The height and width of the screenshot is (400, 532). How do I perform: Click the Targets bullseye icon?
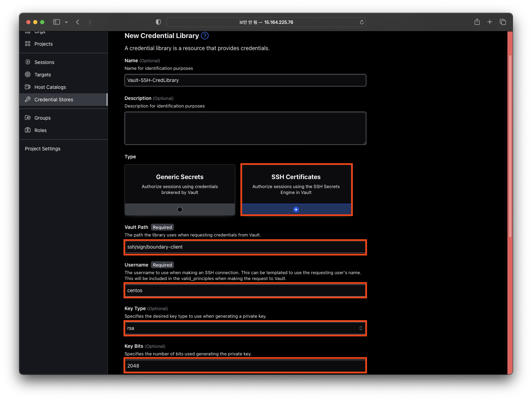(x=28, y=74)
